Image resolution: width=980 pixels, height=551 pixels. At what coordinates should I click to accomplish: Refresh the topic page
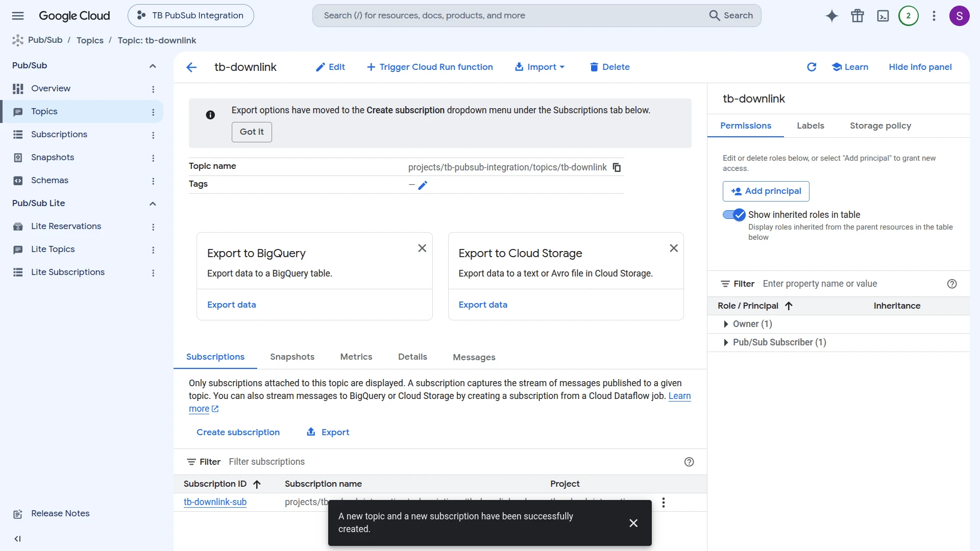pyautogui.click(x=812, y=67)
